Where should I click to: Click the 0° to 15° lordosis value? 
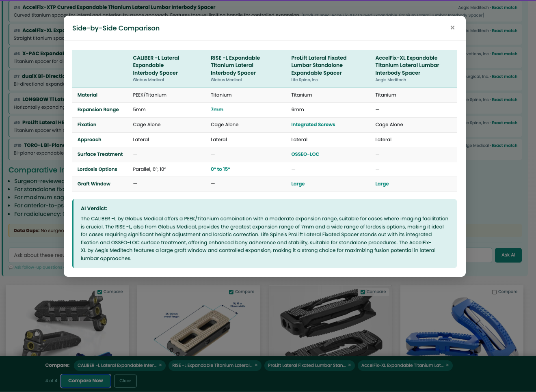220,169
